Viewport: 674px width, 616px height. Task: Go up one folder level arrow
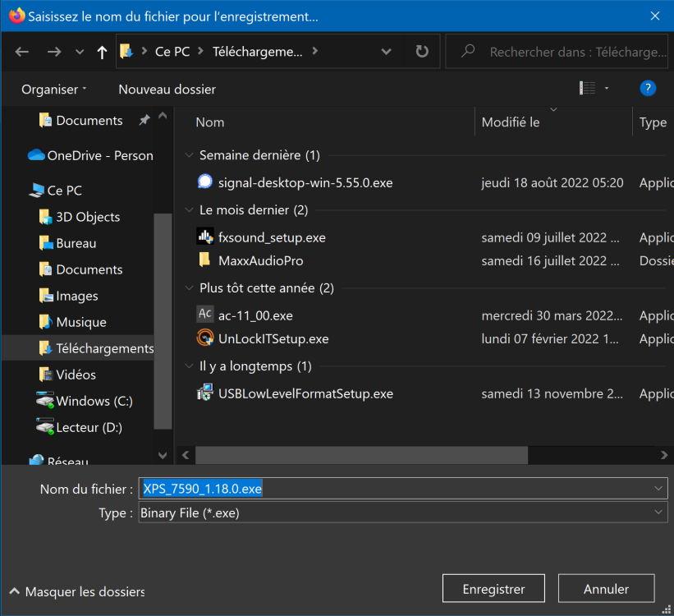pyautogui.click(x=102, y=52)
